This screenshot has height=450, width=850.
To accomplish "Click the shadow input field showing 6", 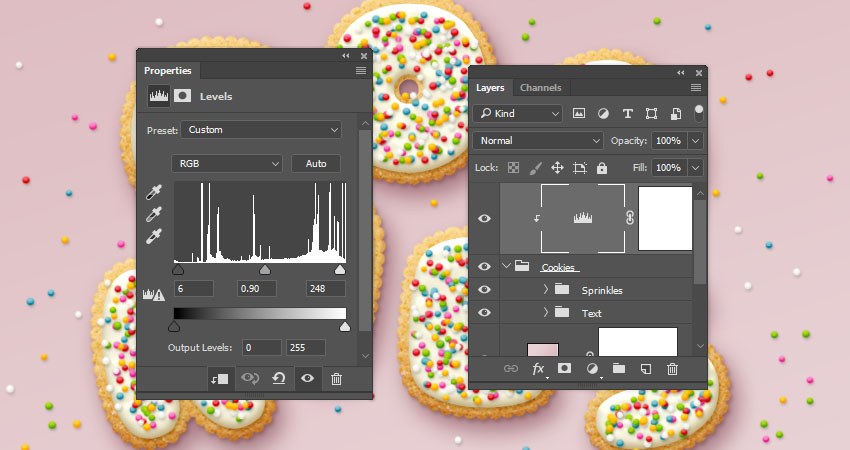I will [x=193, y=289].
